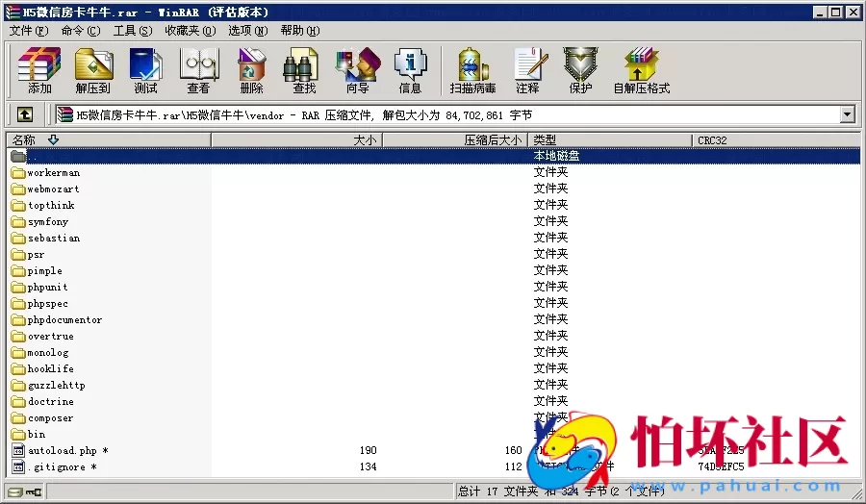The height and width of the screenshot is (504, 866).
Task: Click the type cell of topthink row
Action: point(550,205)
